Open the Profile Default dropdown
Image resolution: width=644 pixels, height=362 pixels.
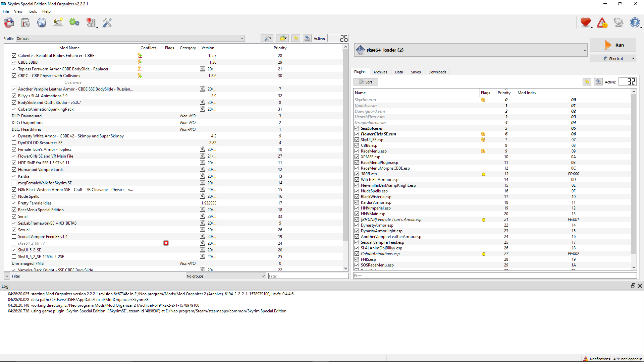(x=130, y=38)
